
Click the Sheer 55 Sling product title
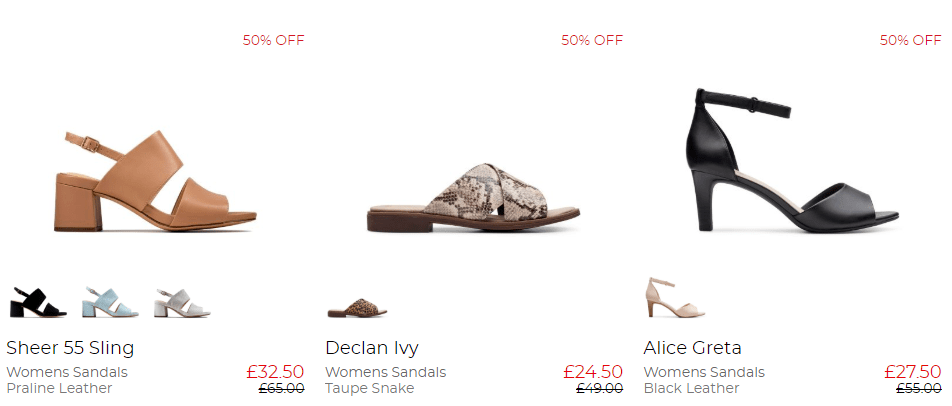point(70,348)
